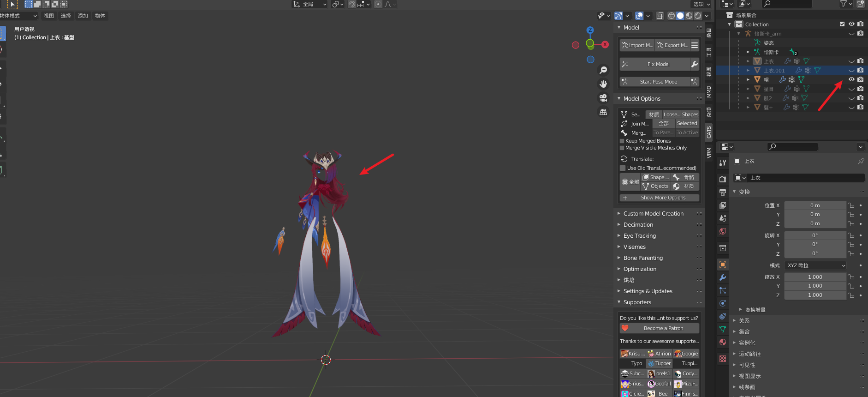The width and height of the screenshot is (868, 397).
Task: Open the 物体模式 mode dropdown
Action: click(x=18, y=16)
